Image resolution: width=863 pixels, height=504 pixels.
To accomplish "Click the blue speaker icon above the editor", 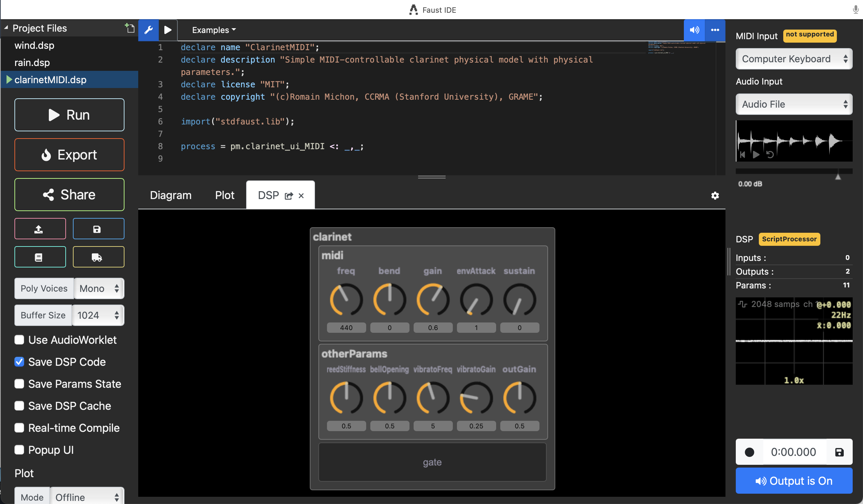I will (x=694, y=30).
